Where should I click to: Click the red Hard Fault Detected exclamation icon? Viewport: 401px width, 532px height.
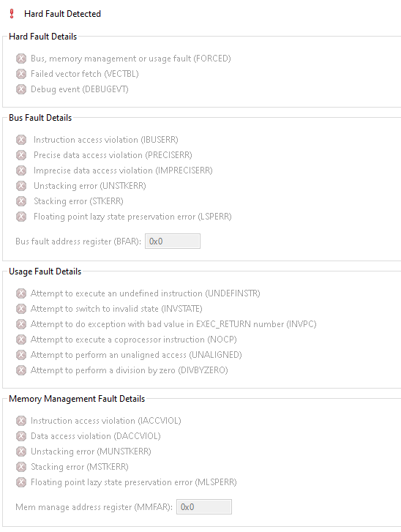tap(12, 14)
